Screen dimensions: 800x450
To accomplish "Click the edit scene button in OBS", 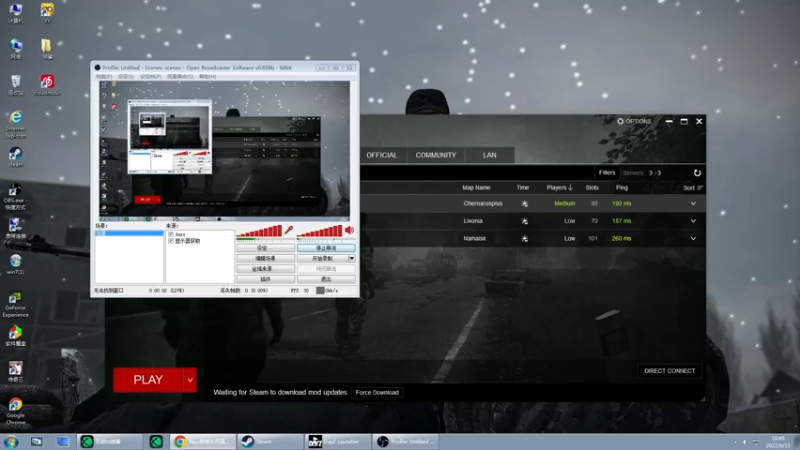I will tap(265, 258).
